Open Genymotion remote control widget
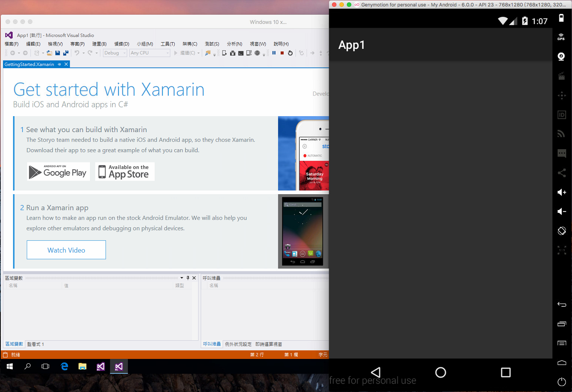 tap(561, 96)
